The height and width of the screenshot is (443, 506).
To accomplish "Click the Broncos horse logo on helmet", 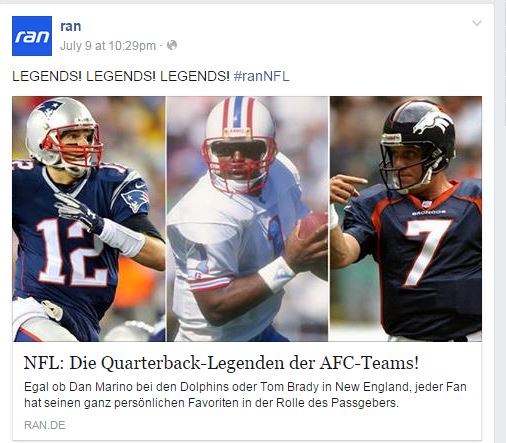I will click(432, 122).
